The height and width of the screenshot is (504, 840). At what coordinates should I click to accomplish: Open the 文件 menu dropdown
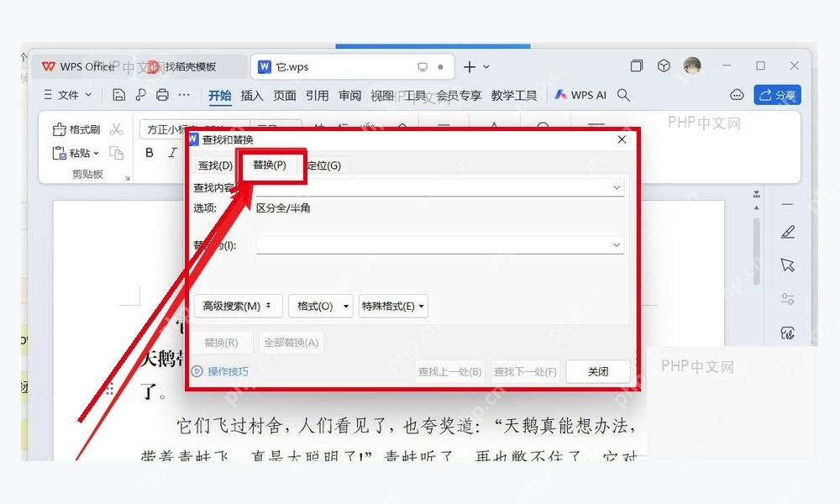coord(68,95)
